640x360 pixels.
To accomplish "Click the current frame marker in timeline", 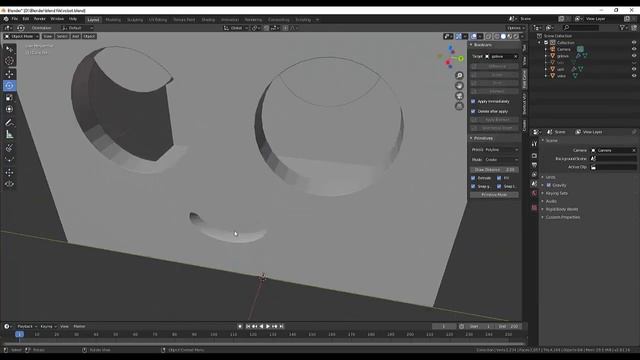I will click(x=19, y=334).
